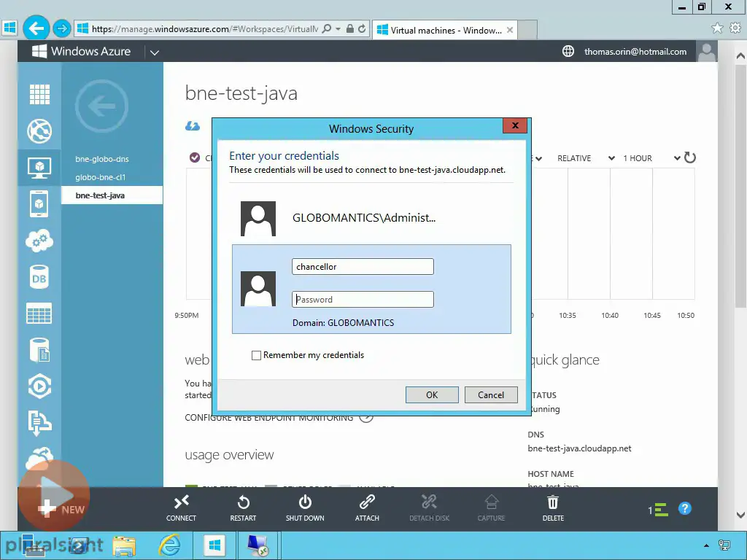Screen dimensions: 747x560
Task: Open browser settings gear icon
Action: click(735, 28)
